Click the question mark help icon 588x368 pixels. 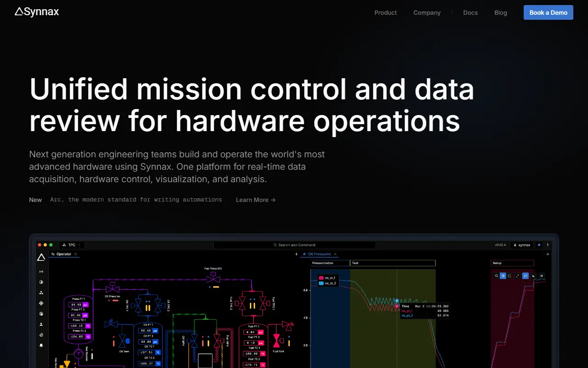coord(548,245)
